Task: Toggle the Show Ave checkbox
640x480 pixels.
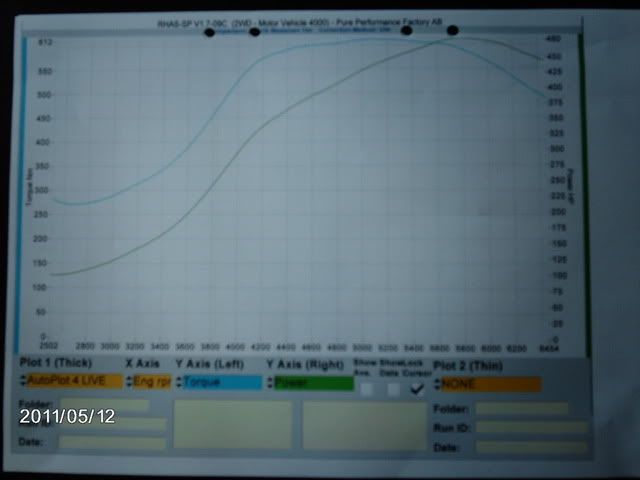Action: pyautogui.click(x=367, y=389)
